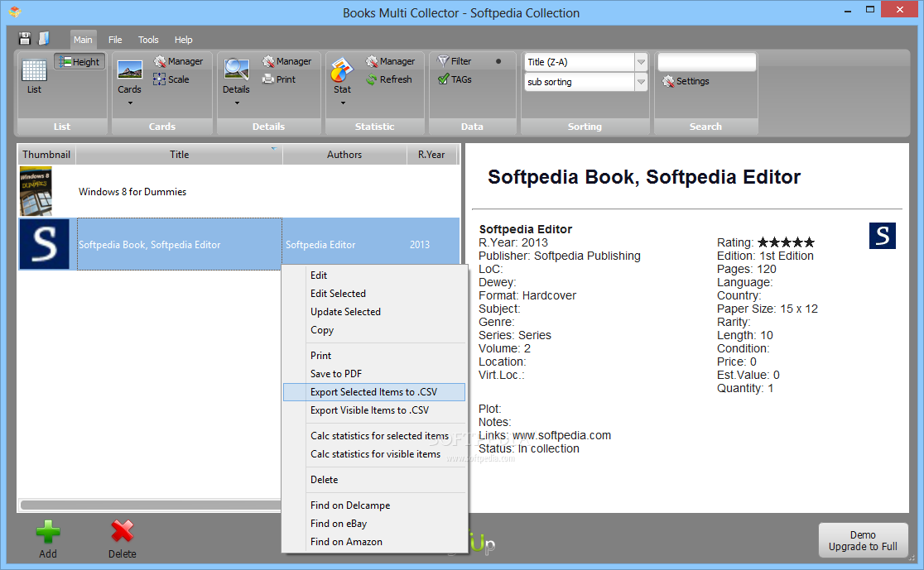Click the five-star rating in details
Screen dimensions: 924x570
pos(786,242)
